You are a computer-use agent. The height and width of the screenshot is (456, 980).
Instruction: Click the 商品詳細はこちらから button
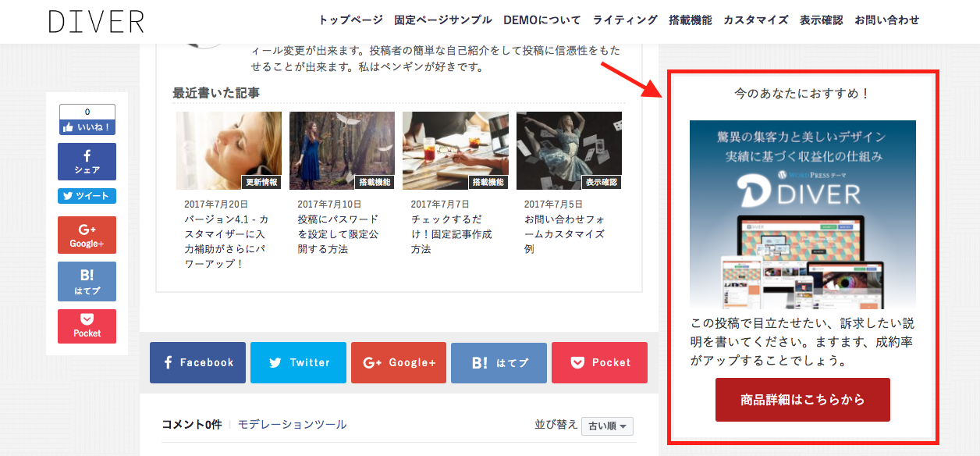tap(802, 400)
